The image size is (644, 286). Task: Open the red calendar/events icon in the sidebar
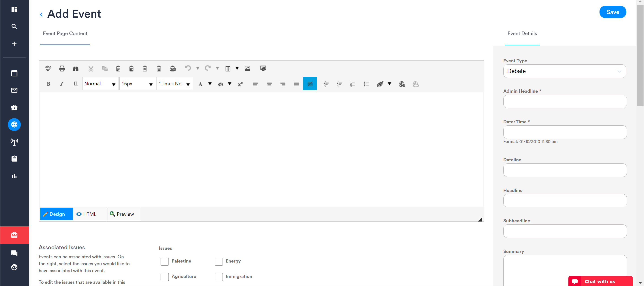[x=14, y=235]
